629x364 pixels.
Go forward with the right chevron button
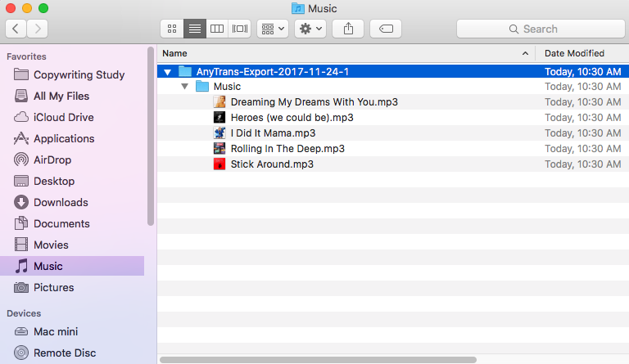pyautogui.click(x=38, y=29)
